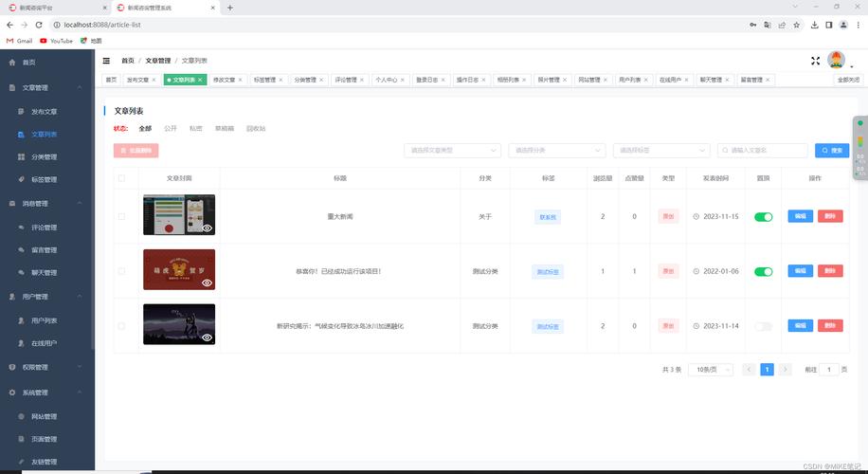Image resolution: width=868 pixels, height=474 pixels.
Task: Enable the 置顶 switch for the 2023-11-14 article
Action: (x=763, y=326)
